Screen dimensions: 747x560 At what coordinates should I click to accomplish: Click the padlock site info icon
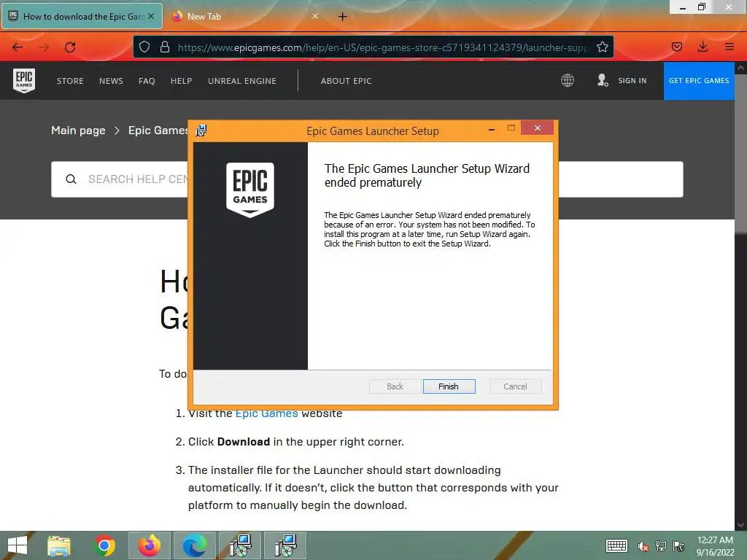click(x=165, y=47)
